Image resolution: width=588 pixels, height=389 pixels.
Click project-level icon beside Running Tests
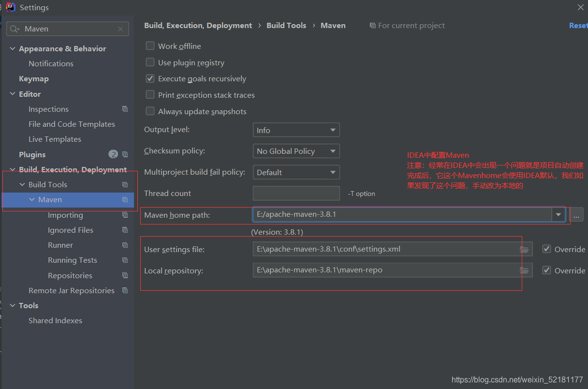click(x=125, y=260)
